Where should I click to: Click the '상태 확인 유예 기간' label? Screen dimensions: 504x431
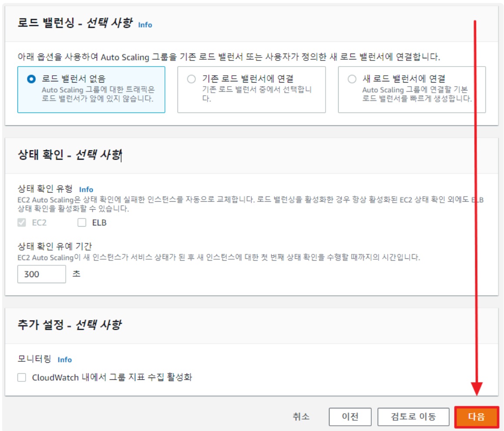(x=55, y=246)
